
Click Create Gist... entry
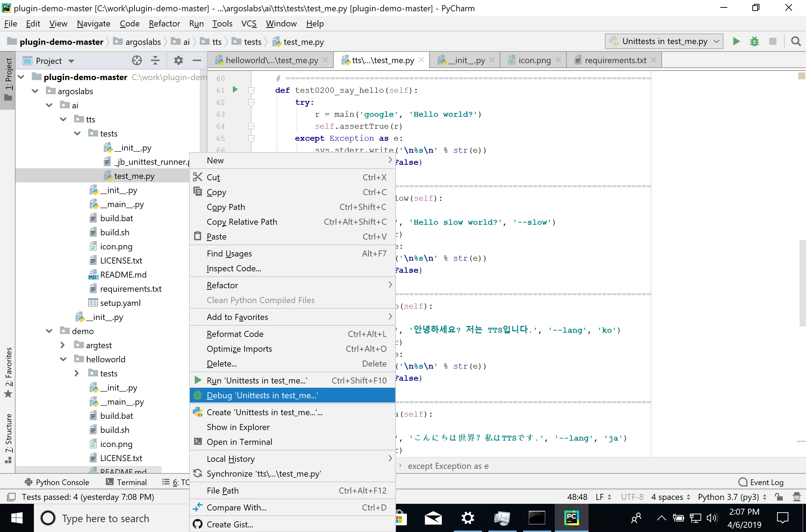point(293,524)
